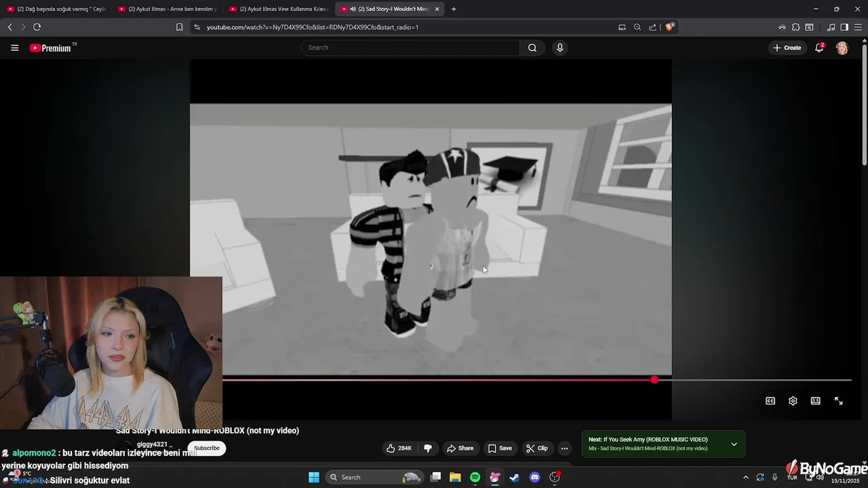Close the 'Sad Story-I Wouldn't Mind' tab

437,9
